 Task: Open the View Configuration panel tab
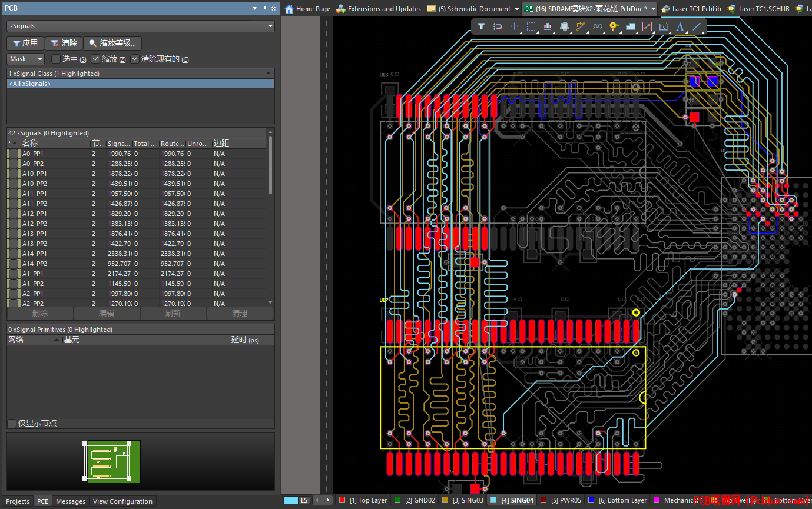tap(122, 501)
